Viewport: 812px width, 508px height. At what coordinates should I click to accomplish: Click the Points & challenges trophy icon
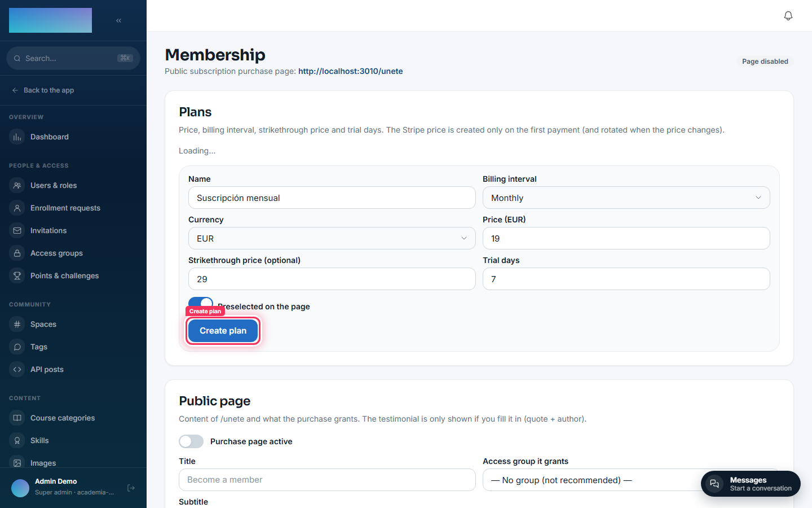pyautogui.click(x=17, y=276)
